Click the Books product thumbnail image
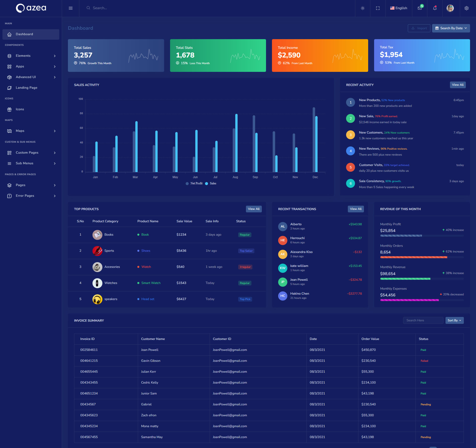 tap(97, 235)
